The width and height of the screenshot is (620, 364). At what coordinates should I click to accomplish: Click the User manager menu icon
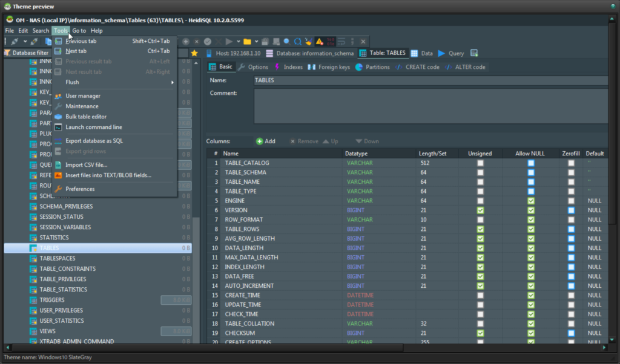(x=59, y=96)
